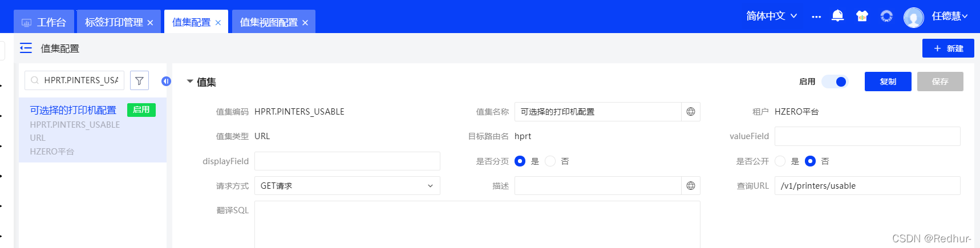The height and width of the screenshot is (248, 980).
Task: Open the three-dot more menu
Action: point(816,17)
